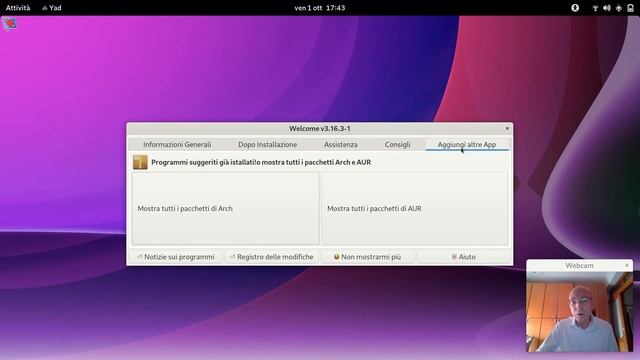Click the microphone indicator icon

click(x=619, y=8)
